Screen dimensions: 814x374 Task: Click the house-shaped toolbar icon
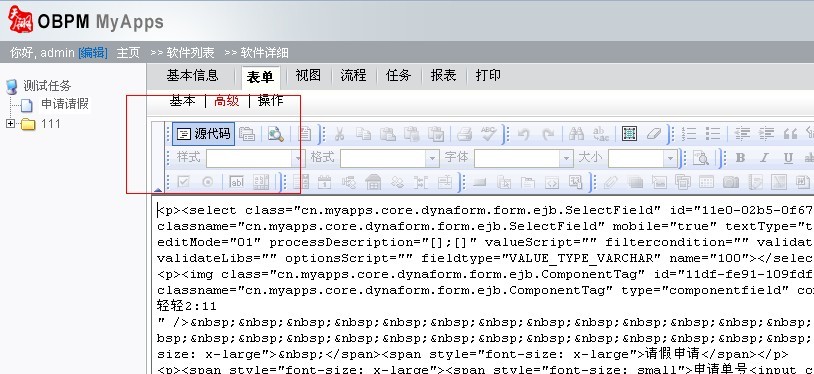pyautogui.click(x=373, y=182)
